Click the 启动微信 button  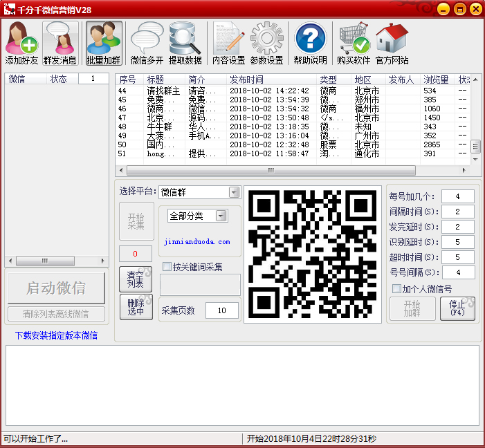tap(56, 288)
